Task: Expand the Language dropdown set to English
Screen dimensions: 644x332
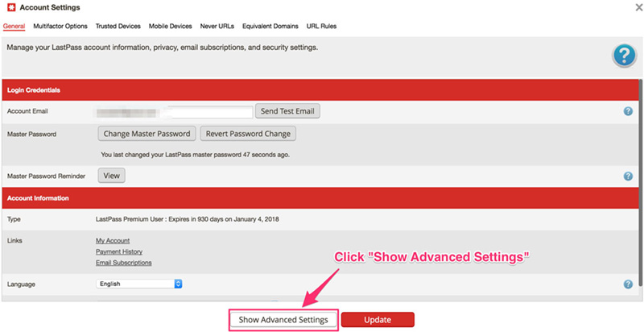Action: (x=138, y=284)
